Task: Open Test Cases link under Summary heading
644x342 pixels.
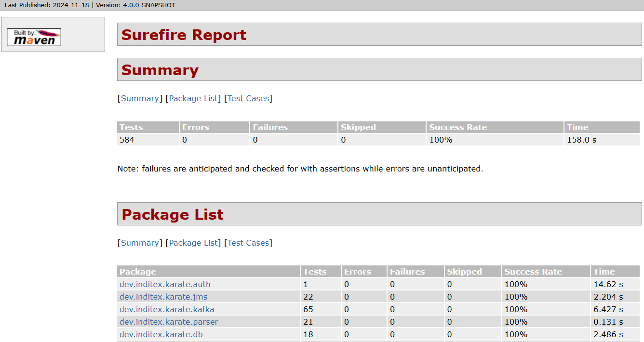Action: [248, 98]
